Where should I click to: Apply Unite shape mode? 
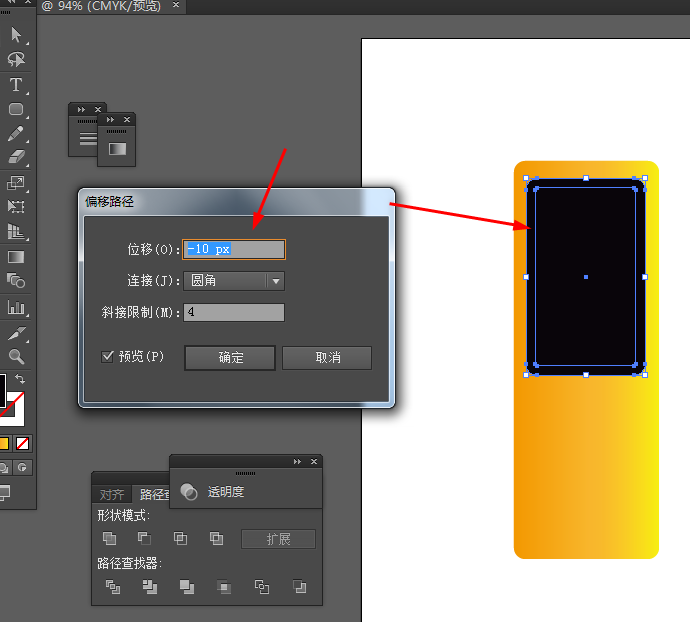[109, 538]
